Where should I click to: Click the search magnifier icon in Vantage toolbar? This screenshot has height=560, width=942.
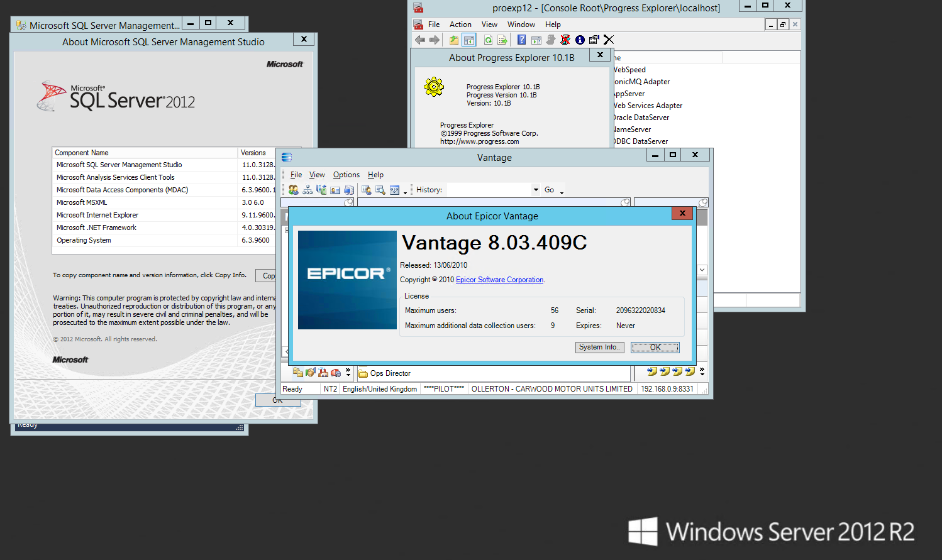point(380,190)
